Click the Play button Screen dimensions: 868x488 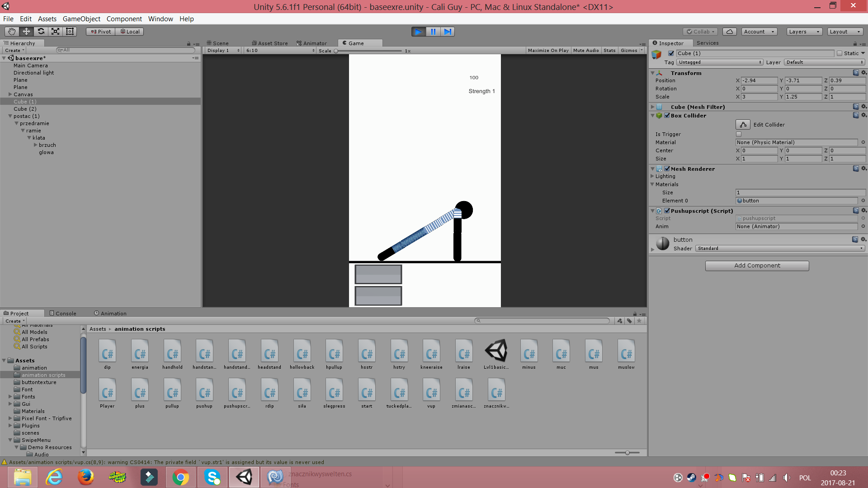[419, 32]
